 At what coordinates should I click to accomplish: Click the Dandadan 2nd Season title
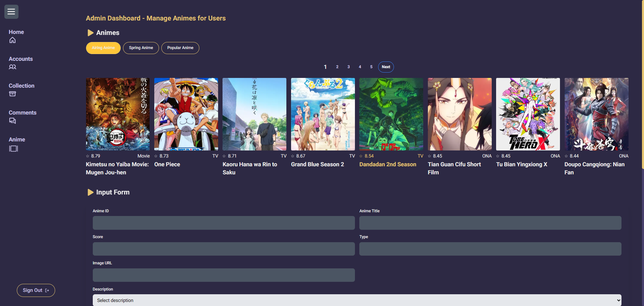pos(388,165)
